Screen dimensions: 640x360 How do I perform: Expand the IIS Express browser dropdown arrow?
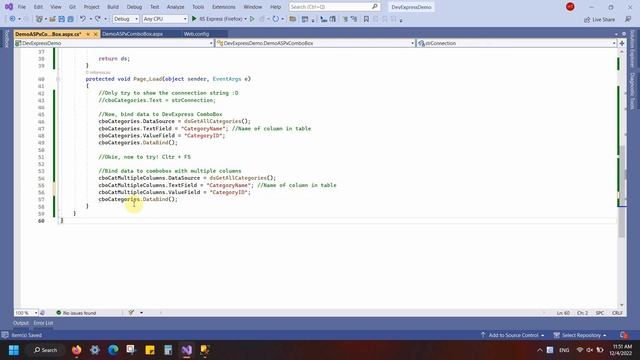[x=245, y=19]
